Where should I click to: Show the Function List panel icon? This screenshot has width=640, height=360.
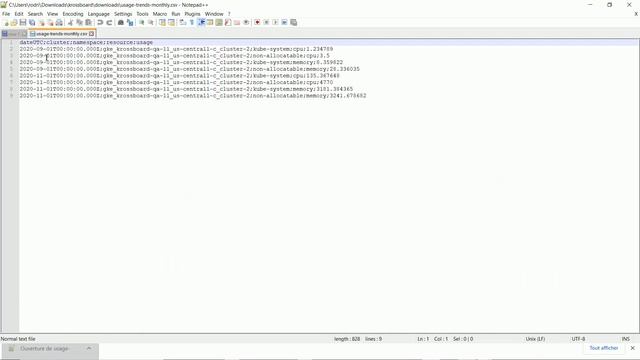click(x=228, y=22)
